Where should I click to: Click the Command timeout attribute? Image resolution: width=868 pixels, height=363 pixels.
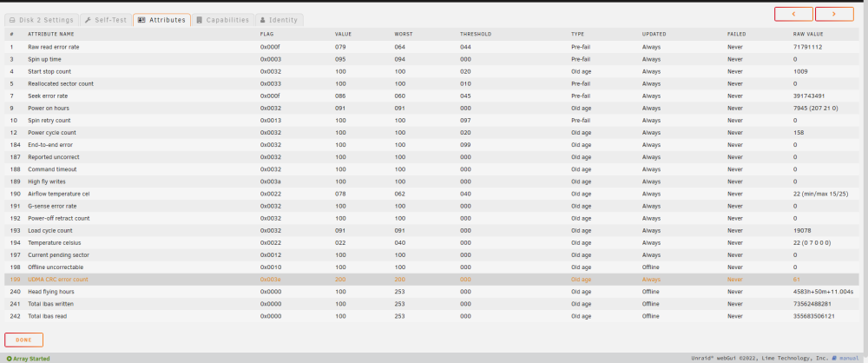[x=53, y=169]
